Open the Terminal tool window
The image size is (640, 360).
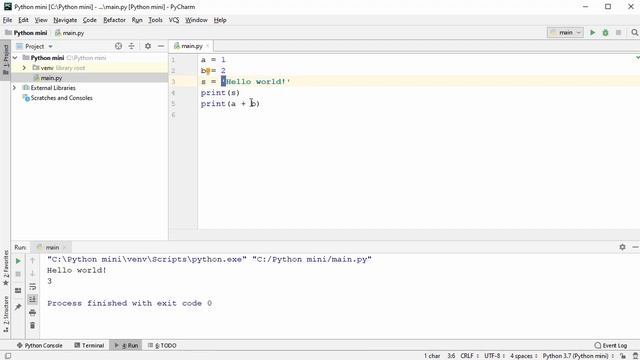point(89,345)
